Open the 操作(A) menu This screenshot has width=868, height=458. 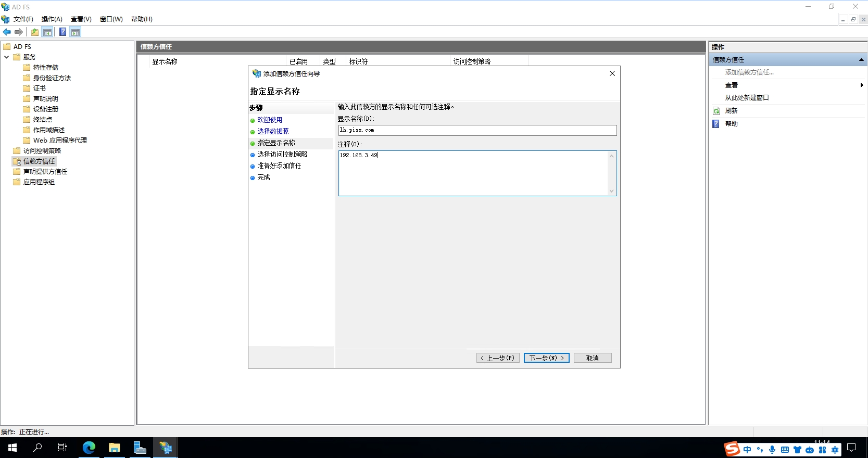pos(52,19)
